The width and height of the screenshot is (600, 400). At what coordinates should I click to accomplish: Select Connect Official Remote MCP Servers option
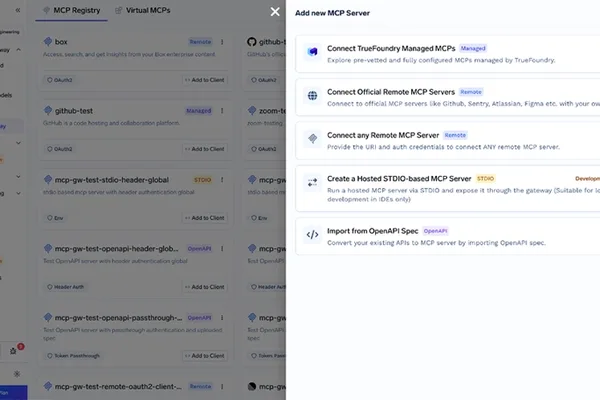pyautogui.click(x=447, y=97)
